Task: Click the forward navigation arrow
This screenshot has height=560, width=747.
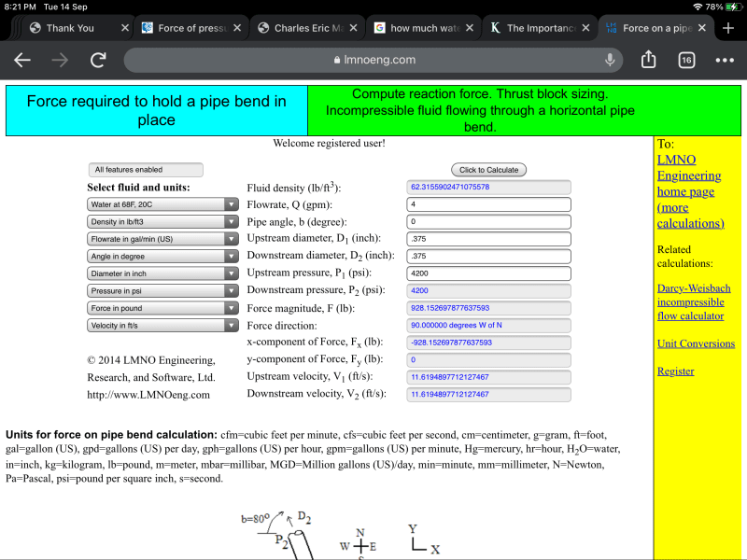Action: coord(60,60)
